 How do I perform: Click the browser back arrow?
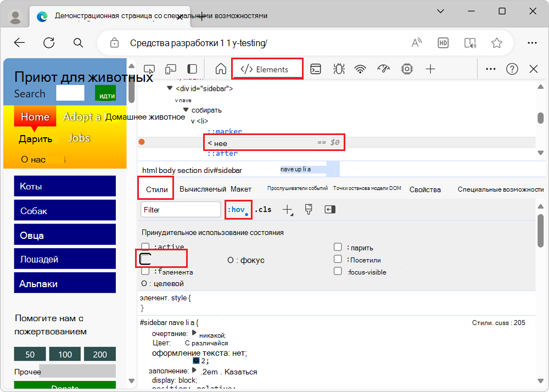19,43
